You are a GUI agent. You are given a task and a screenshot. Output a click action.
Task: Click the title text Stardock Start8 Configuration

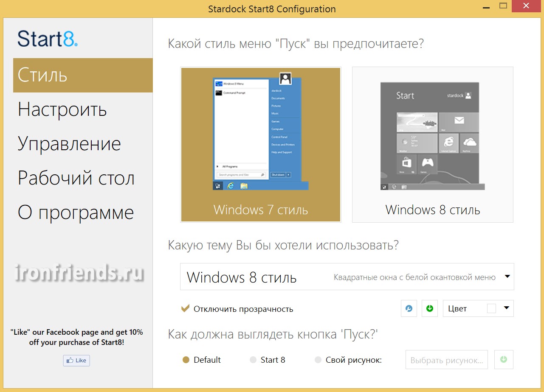272,9
